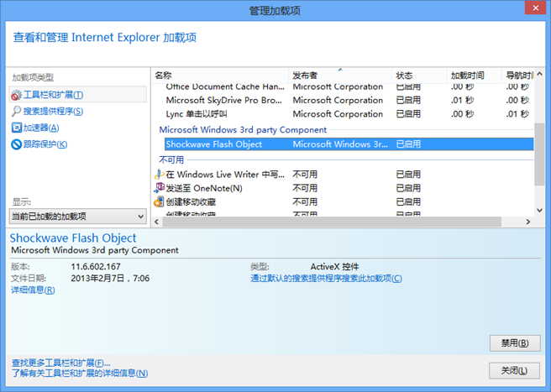Click the star icon beside 创建移动收藏
The height and width of the screenshot is (392, 551).
[160, 201]
